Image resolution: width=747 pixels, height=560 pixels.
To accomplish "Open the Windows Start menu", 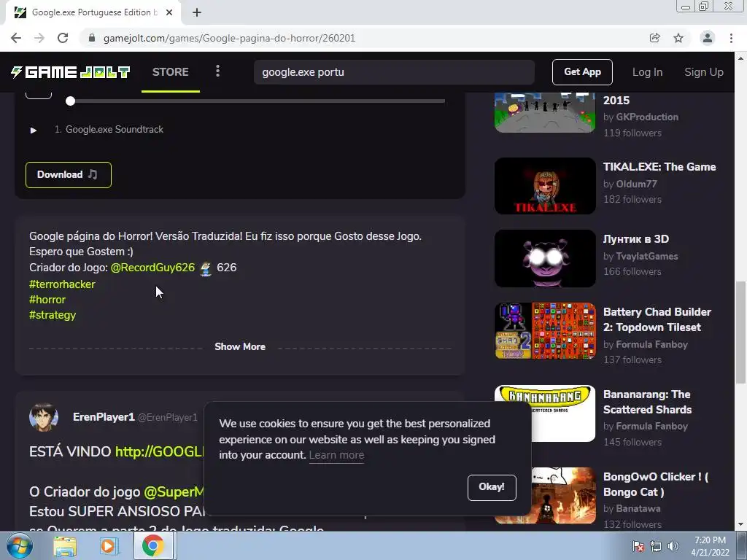I will (x=20, y=545).
